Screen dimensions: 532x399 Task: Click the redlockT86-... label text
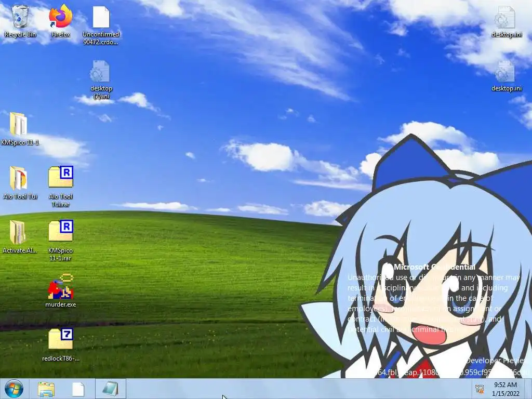coord(61,358)
